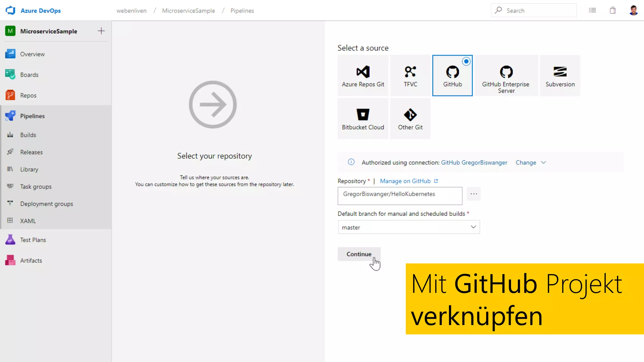The image size is (644, 362).
Task: Click the Search box in header
Action: (x=534, y=10)
